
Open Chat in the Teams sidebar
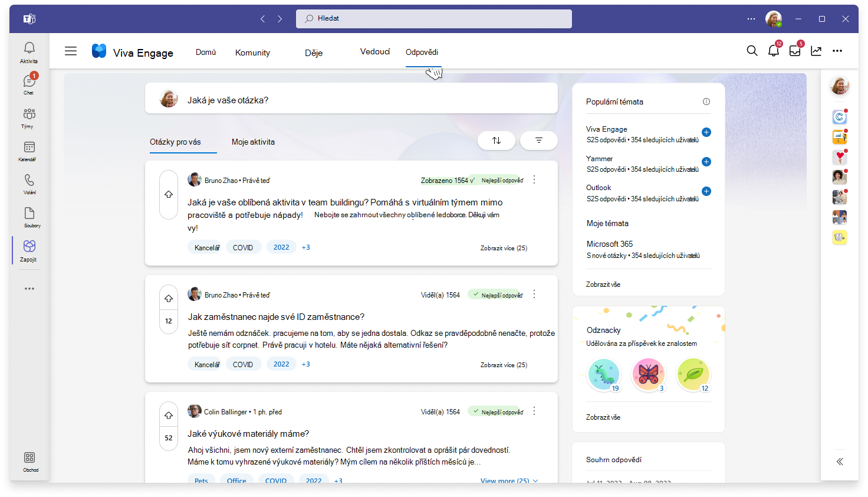29,84
